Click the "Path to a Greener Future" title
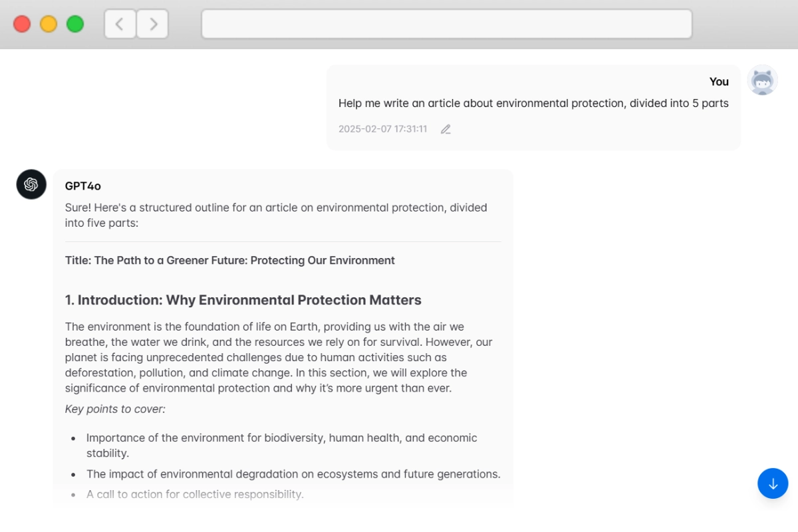The image size is (798, 532). point(230,260)
